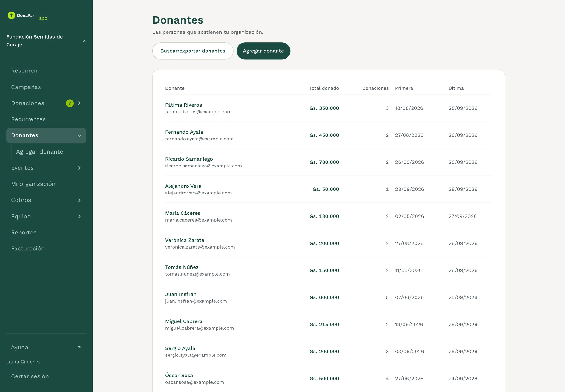Click the Ayuda external link arrow icon
565x392 pixels.
tap(79, 347)
